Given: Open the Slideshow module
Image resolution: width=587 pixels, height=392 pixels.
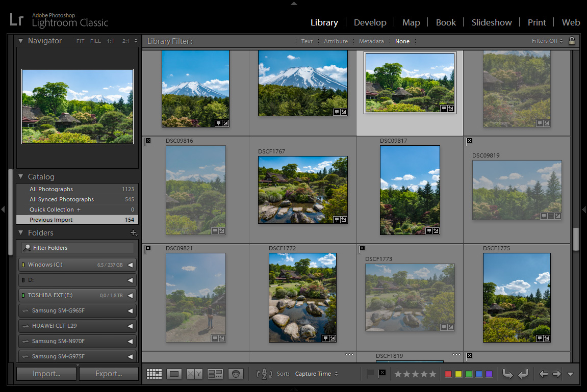Looking at the screenshot, I should pyautogui.click(x=491, y=22).
